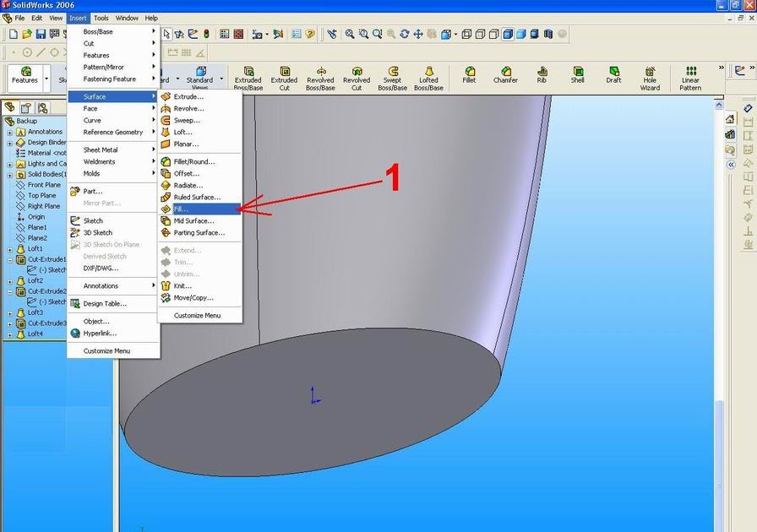Expand Annotations in the feature tree
The height and width of the screenshot is (532, 757).
8,131
